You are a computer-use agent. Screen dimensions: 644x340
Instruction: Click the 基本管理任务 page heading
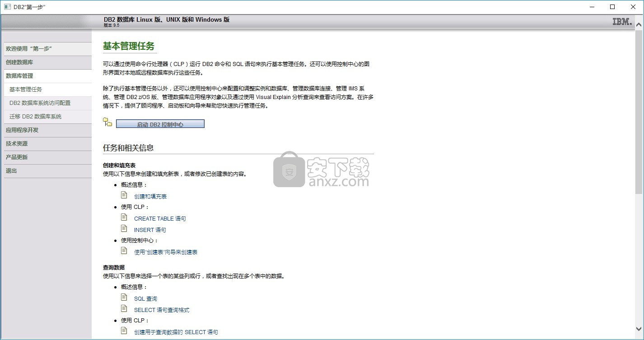(x=129, y=46)
